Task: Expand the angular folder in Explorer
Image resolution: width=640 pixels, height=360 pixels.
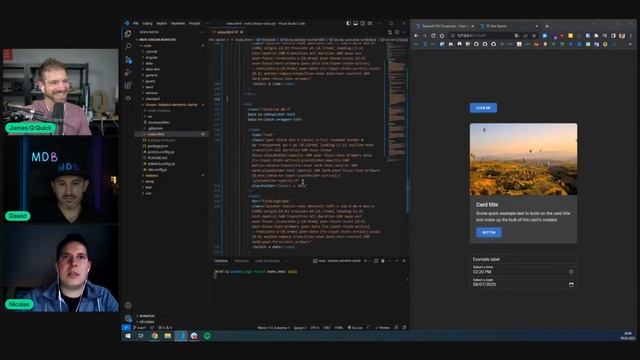Action: [x=151, y=58]
